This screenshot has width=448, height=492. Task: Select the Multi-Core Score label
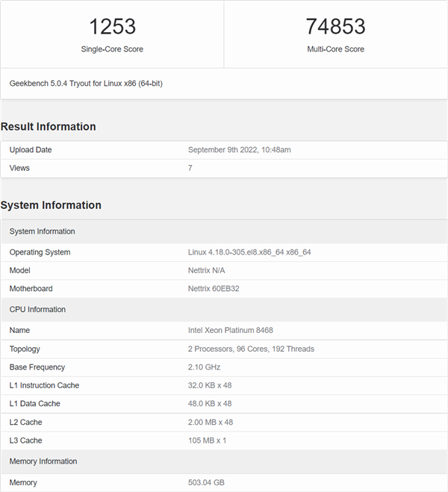(x=335, y=49)
